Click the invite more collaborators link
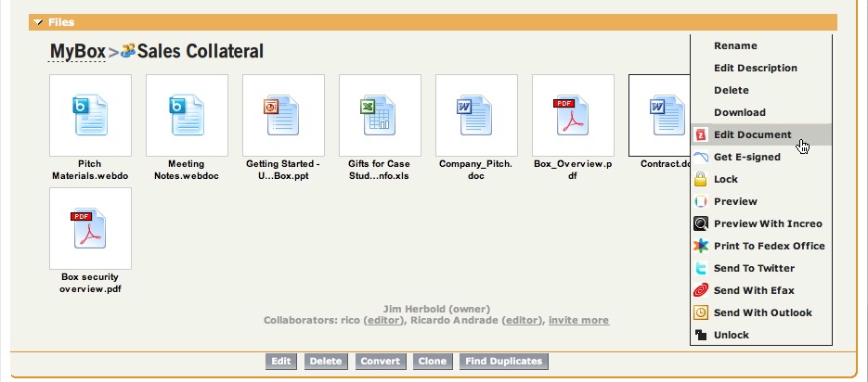 pyautogui.click(x=578, y=320)
